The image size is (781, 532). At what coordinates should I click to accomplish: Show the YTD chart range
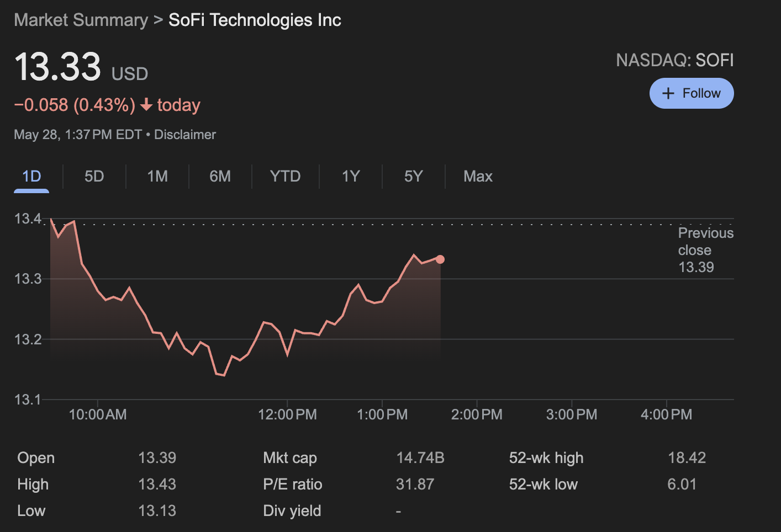pyautogui.click(x=285, y=176)
